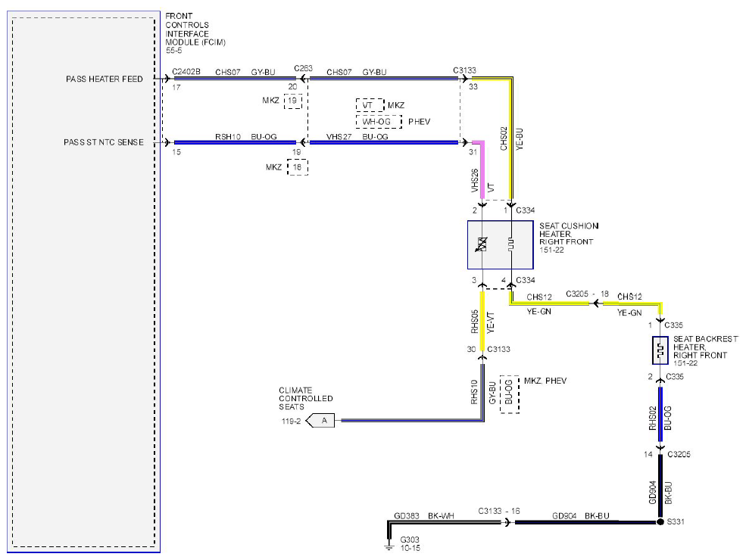The image size is (746, 560).
Task: Select the YE-BU wire color label
Action: [x=519, y=138]
